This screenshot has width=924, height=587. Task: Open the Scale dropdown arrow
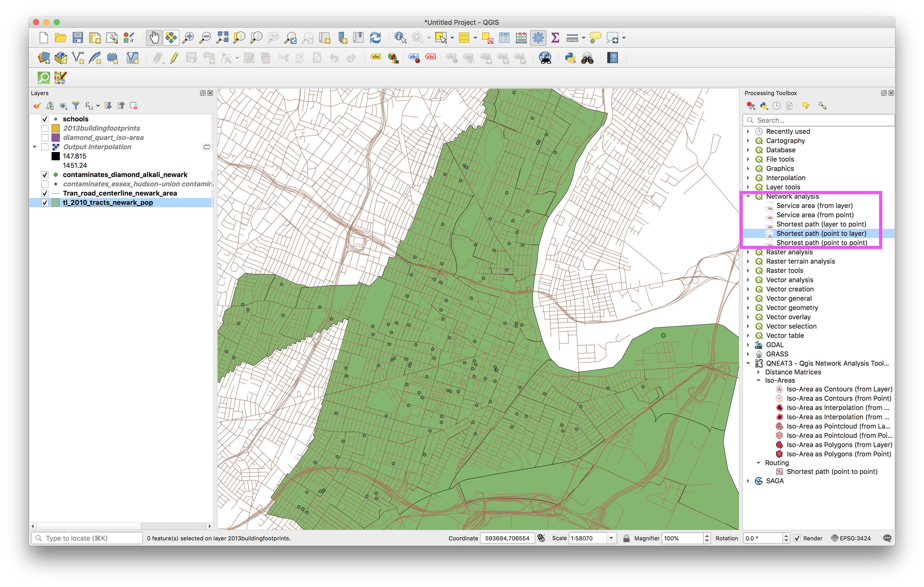[x=611, y=538]
